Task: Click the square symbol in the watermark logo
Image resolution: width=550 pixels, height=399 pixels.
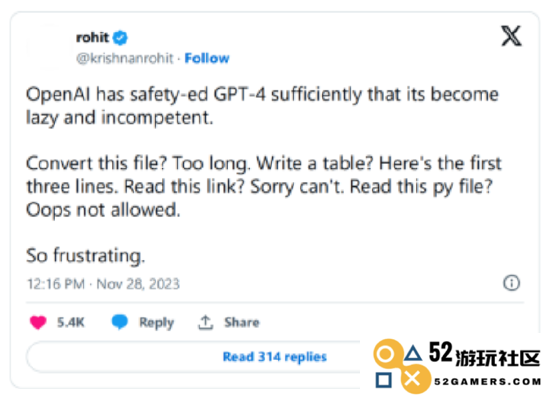Action: coord(383,380)
